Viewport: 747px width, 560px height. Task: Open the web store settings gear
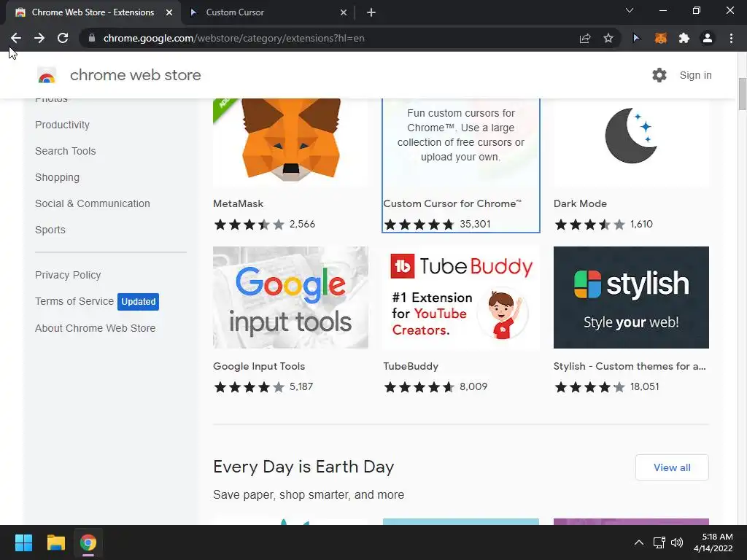pyautogui.click(x=659, y=75)
